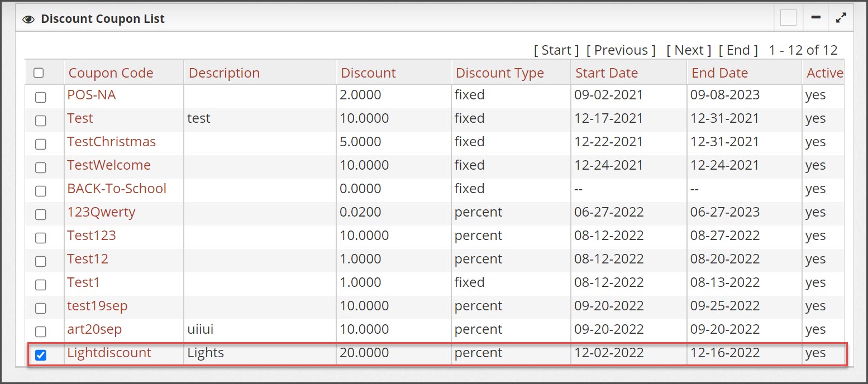Collapse the panel using the minus icon
The image size is (868, 384).
point(815,18)
